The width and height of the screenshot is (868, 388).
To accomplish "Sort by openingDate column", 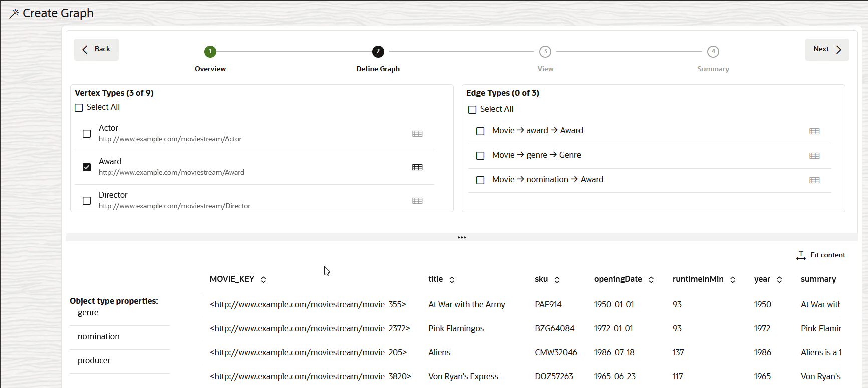I will click(651, 280).
